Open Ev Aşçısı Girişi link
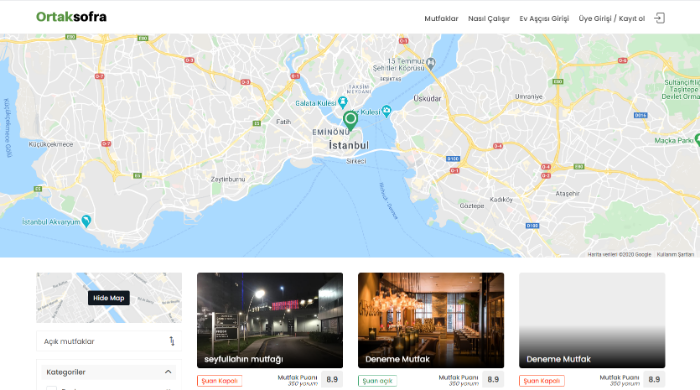The height and width of the screenshot is (390, 700). tap(544, 19)
